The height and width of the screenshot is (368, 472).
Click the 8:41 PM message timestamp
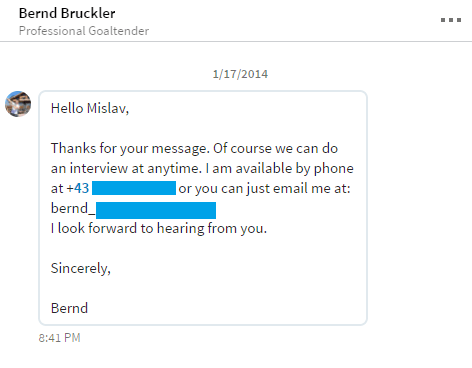click(x=59, y=338)
